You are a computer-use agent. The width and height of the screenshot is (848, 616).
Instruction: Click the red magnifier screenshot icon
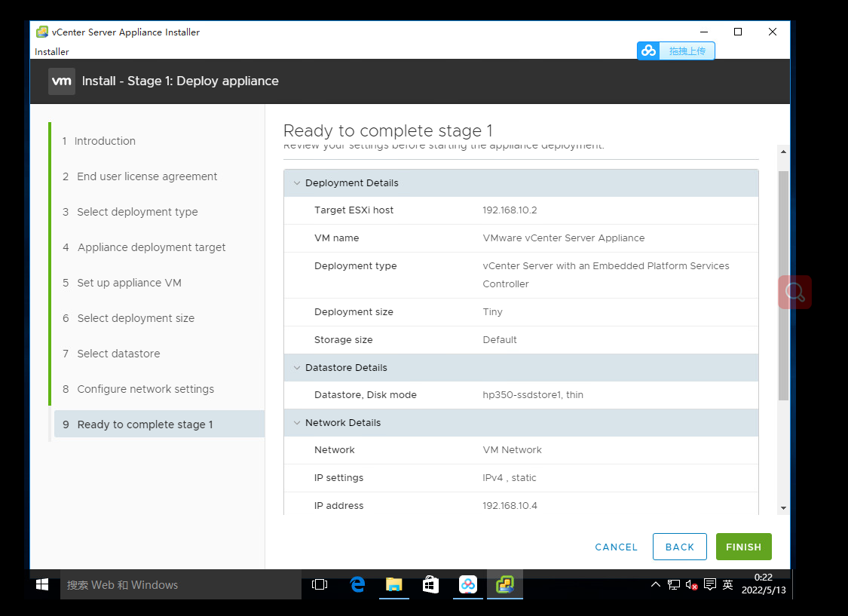click(x=795, y=291)
